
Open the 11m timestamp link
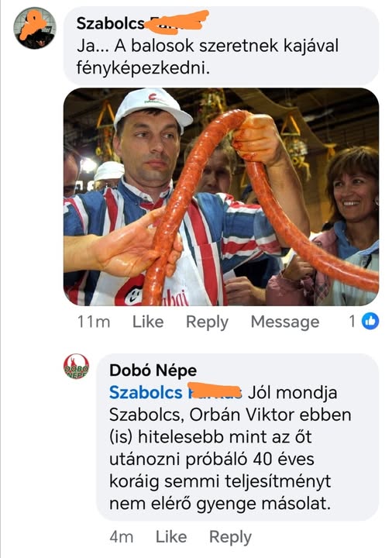click(94, 322)
